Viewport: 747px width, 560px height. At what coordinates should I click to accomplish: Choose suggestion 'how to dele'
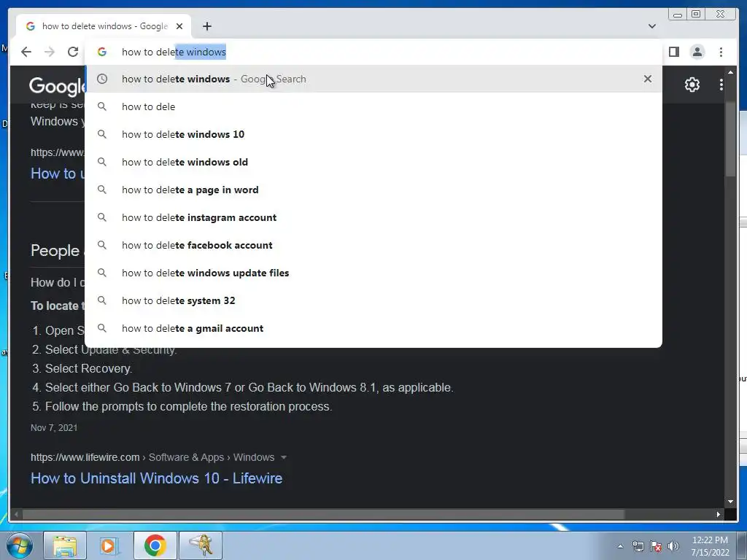(373, 106)
